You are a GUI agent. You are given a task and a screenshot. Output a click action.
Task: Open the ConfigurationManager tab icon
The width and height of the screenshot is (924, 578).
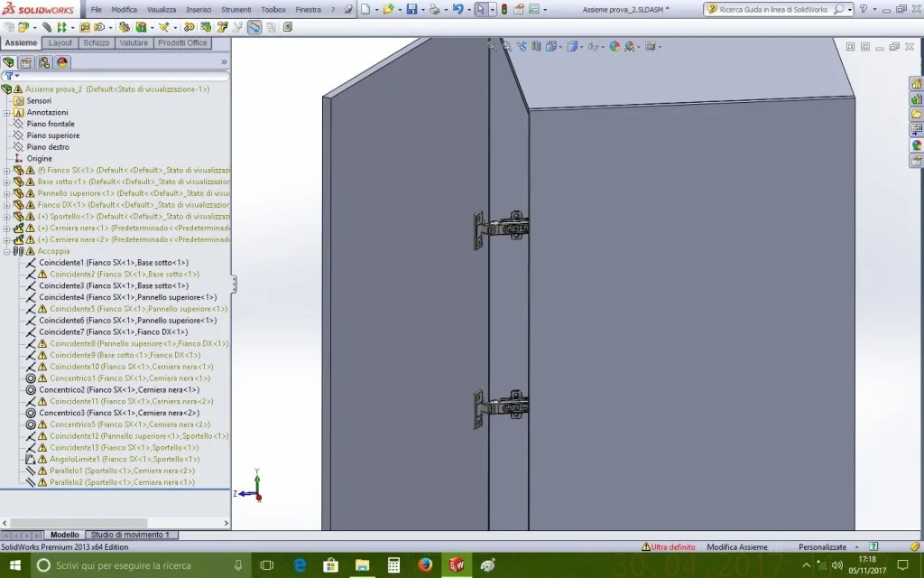[x=44, y=62]
